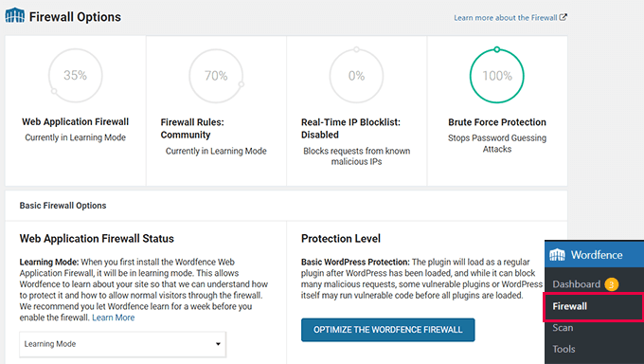Click Currently in Learning Mode under Web Application Firewall

point(75,137)
